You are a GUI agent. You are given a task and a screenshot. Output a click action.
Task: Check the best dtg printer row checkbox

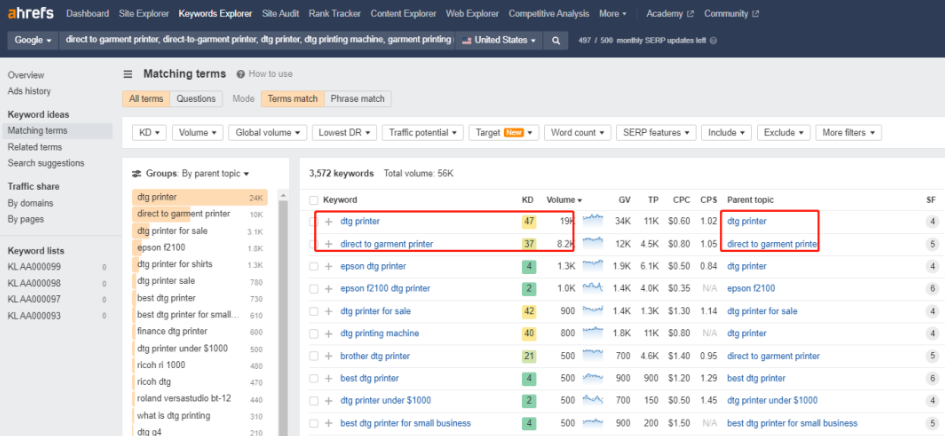pyautogui.click(x=314, y=378)
